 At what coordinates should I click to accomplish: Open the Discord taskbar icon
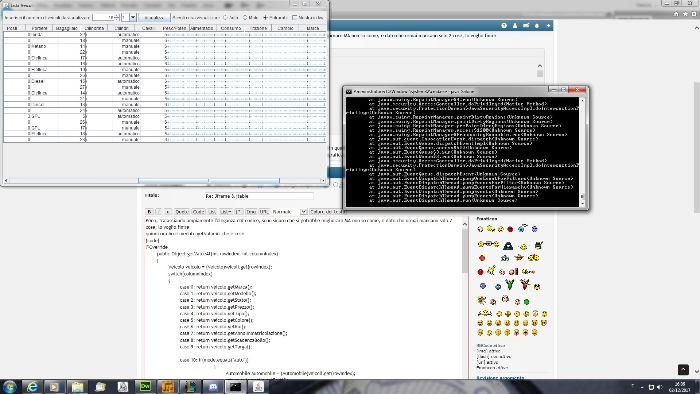(x=213, y=387)
